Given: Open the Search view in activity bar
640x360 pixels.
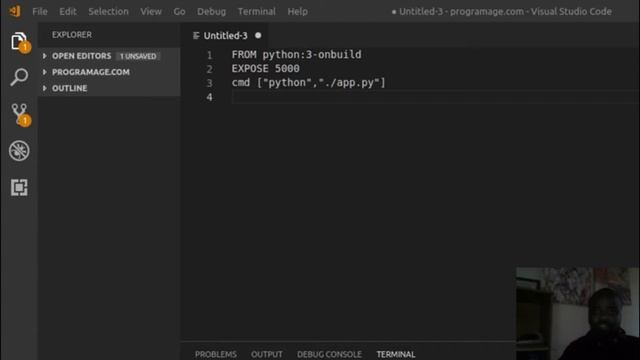Looking at the screenshot, I should coord(19,77).
